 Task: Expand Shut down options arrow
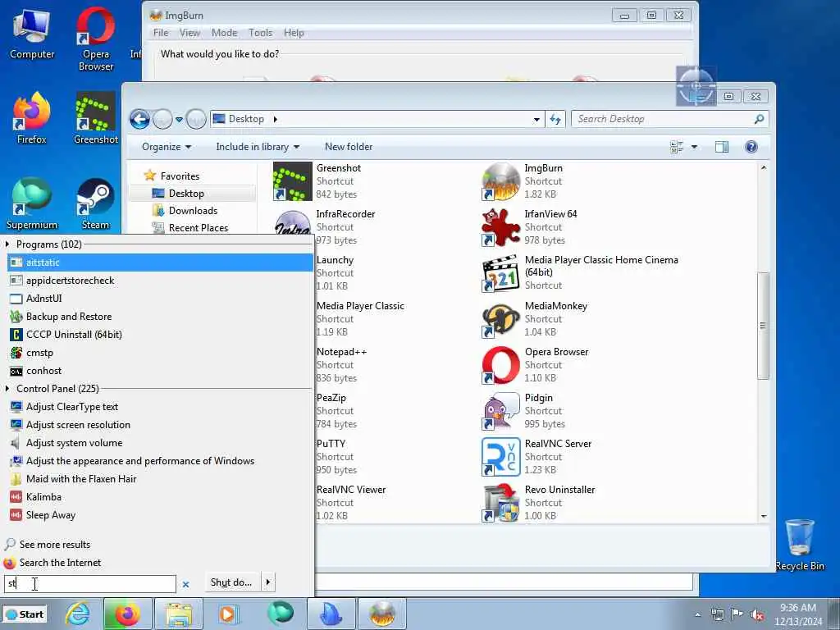[268, 582]
